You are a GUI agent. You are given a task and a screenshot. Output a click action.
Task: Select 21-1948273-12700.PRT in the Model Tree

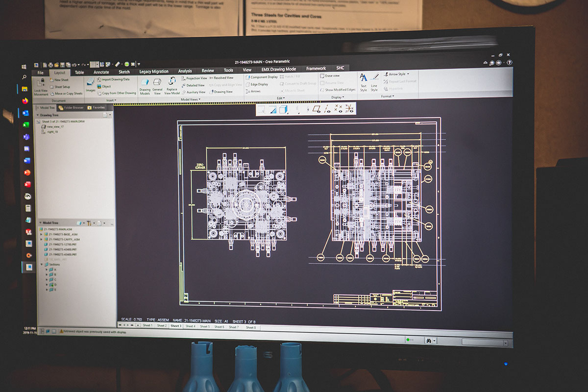click(x=59, y=244)
